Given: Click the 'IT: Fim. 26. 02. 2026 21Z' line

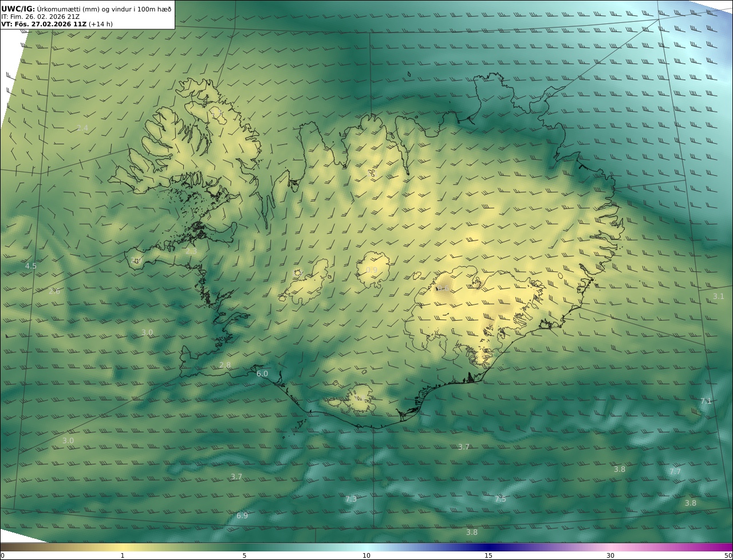Looking at the screenshot, I should [x=40, y=17].
